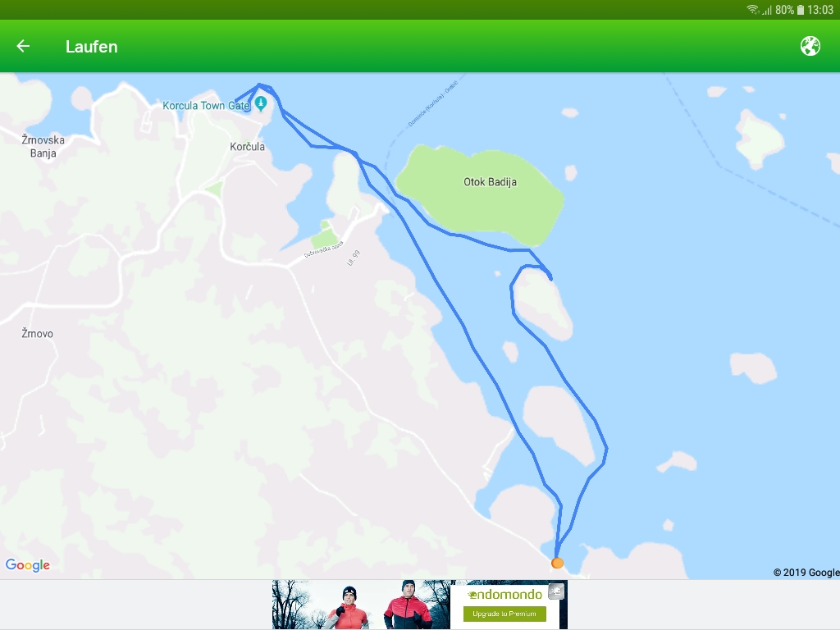Viewport: 840px width, 630px height.
Task: Tap the small ad info icon
Action: 556,591
